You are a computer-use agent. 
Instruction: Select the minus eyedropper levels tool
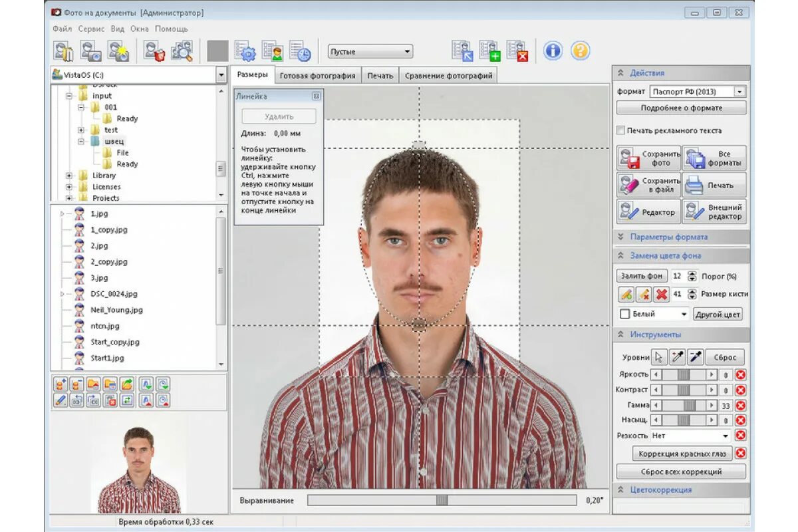coord(695,357)
